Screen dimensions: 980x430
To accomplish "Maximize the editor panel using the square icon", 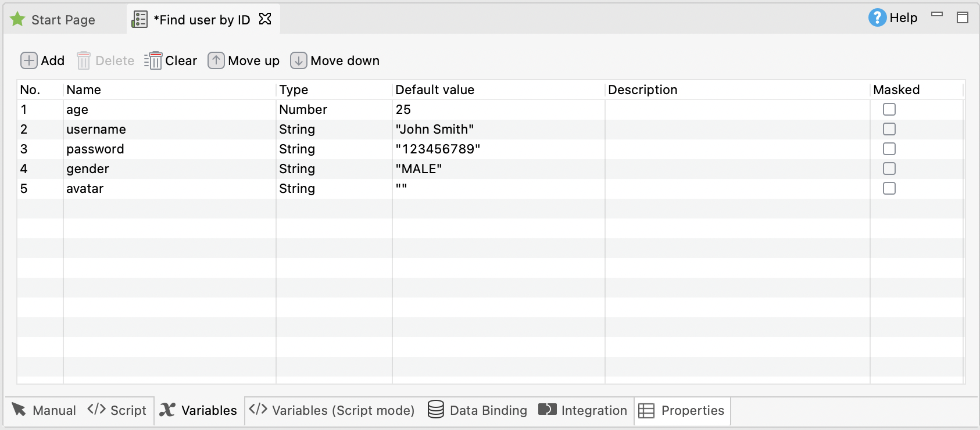I will (x=963, y=17).
